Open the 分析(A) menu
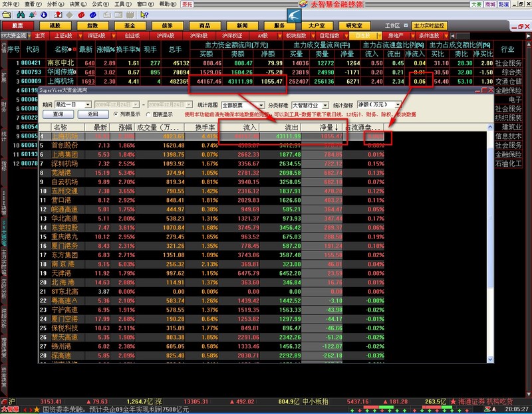 pyautogui.click(x=56, y=4)
